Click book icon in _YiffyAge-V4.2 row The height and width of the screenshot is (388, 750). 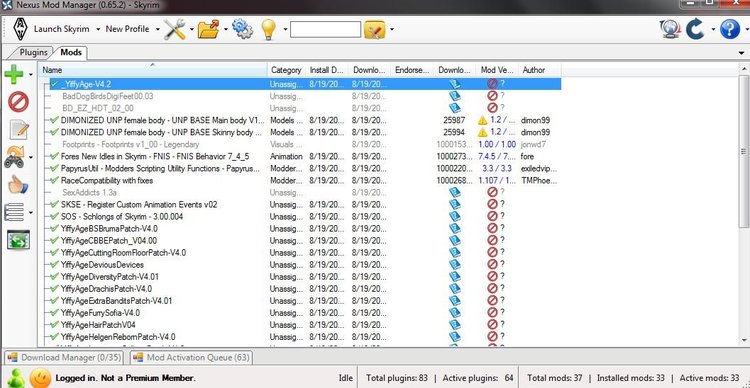455,84
